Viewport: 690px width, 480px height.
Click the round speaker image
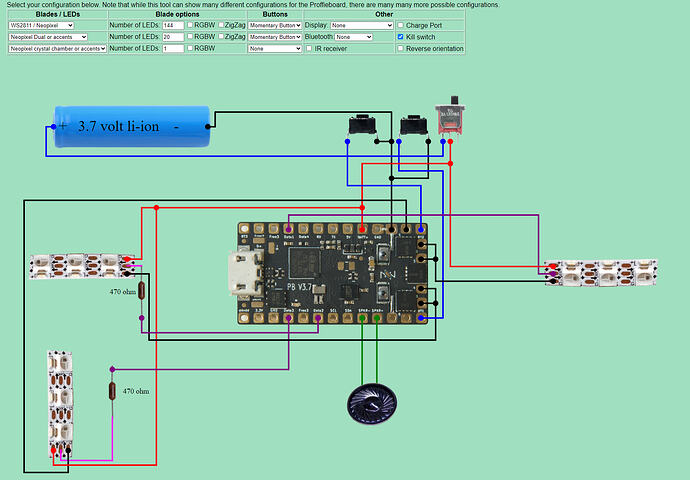372,403
